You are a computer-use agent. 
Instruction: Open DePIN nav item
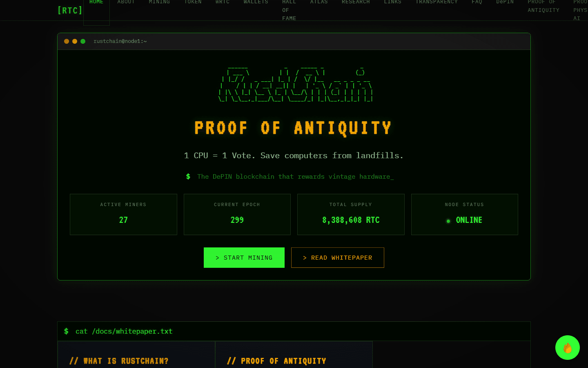pos(505,2)
